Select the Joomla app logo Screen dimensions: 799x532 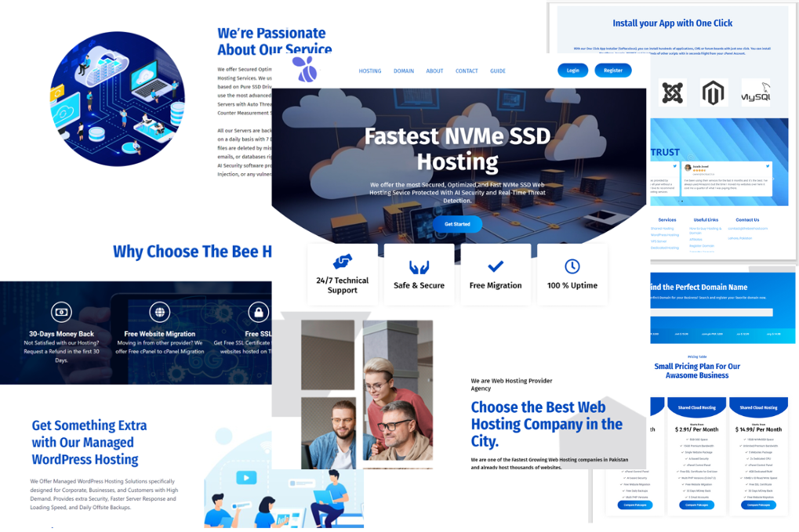click(672, 93)
